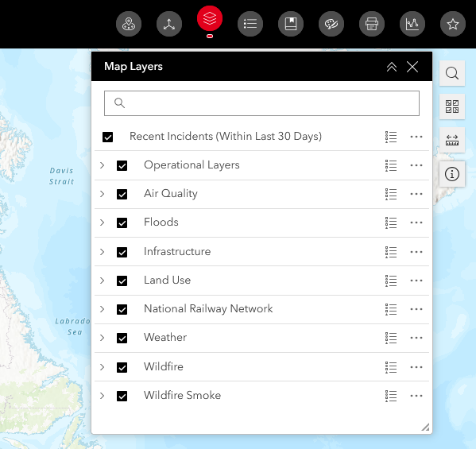This screenshot has width=476, height=449.
Task: Click the layer search input field
Action: [261, 103]
